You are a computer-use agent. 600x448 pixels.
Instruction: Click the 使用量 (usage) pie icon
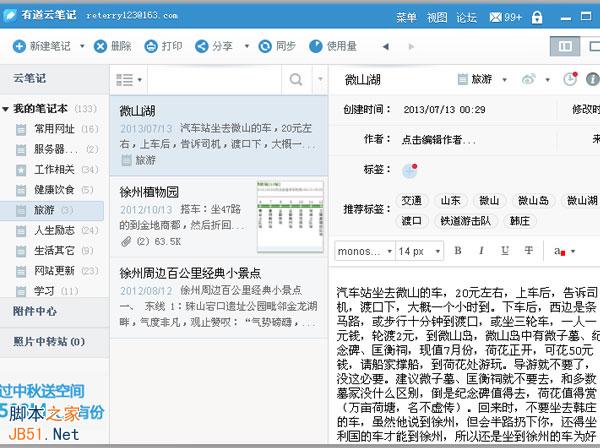(x=316, y=46)
